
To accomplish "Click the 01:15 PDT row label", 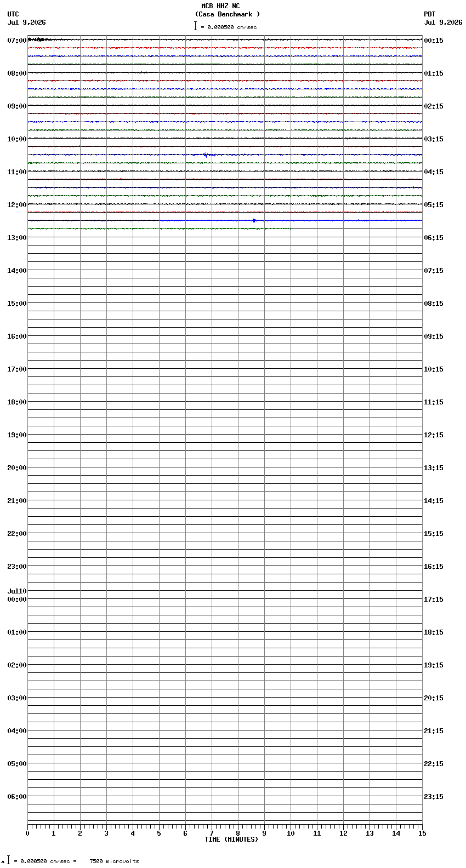I will pos(434,73).
